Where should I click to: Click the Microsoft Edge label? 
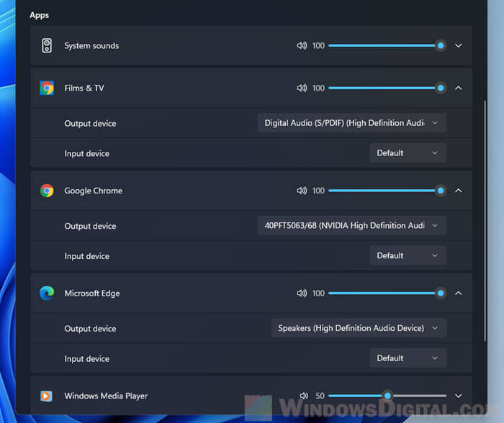click(x=92, y=294)
